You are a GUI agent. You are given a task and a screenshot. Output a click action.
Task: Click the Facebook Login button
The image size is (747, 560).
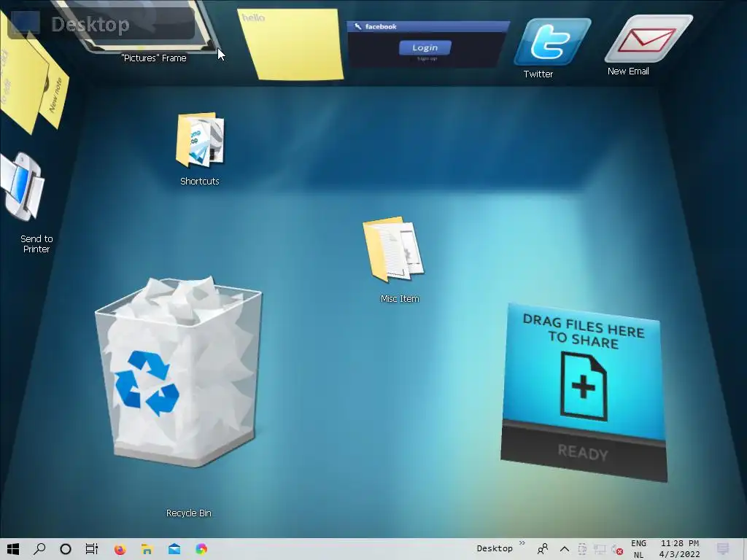tap(425, 47)
